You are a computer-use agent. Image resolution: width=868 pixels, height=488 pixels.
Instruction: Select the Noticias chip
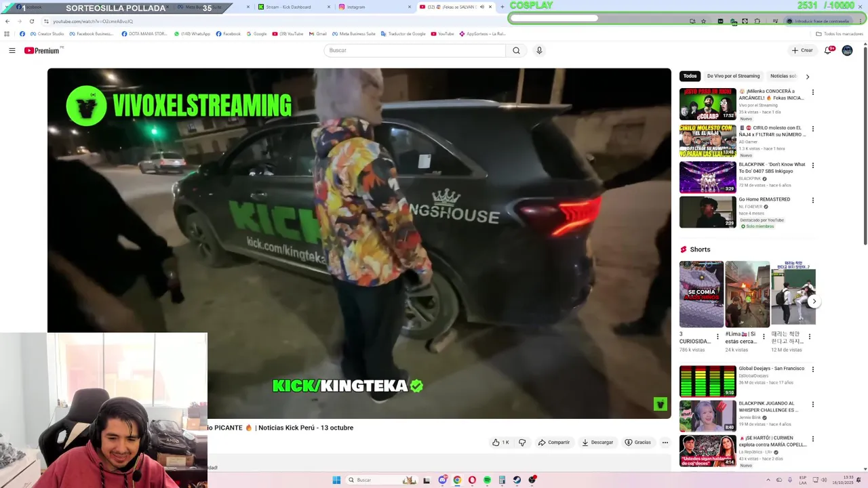[783, 76]
